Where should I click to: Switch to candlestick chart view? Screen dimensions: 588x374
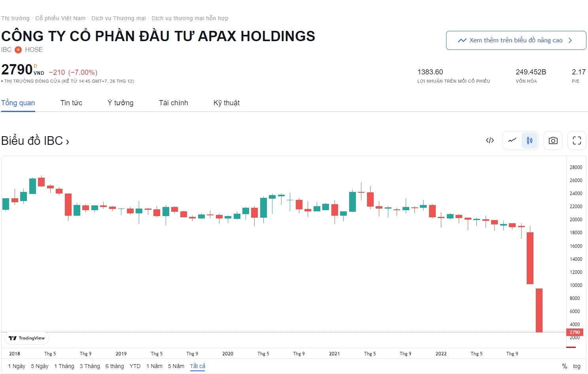pyautogui.click(x=529, y=140)
